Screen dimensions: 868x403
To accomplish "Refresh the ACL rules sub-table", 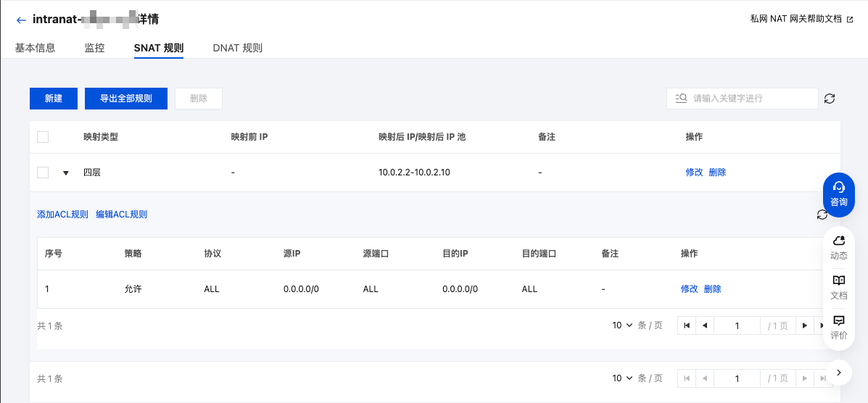I will pyautogui.click(x=822, y=215).
